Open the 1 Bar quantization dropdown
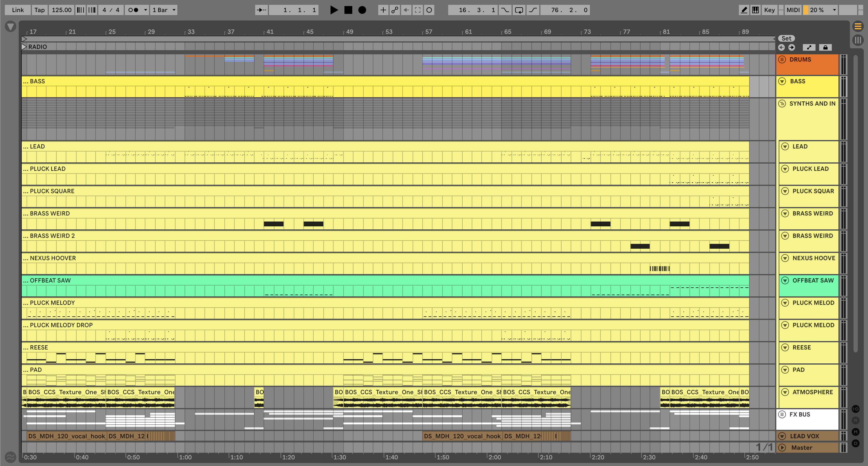868x466 pixels. (x=164, y=10)
